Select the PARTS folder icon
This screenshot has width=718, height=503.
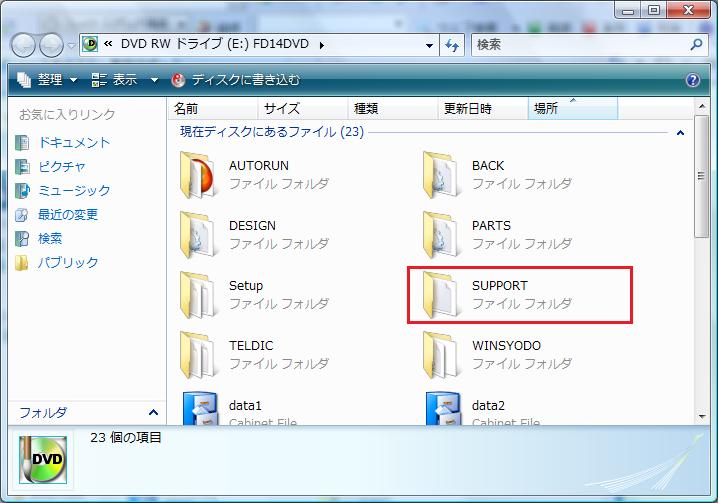click(441, 235)
